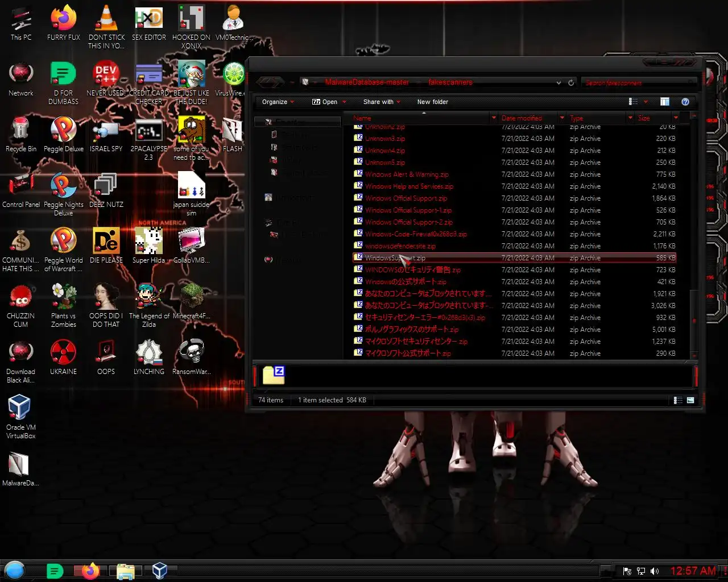Viewport: 728px width, 582px height.
Task: Open the Organize menu
Action: point(278,102)
